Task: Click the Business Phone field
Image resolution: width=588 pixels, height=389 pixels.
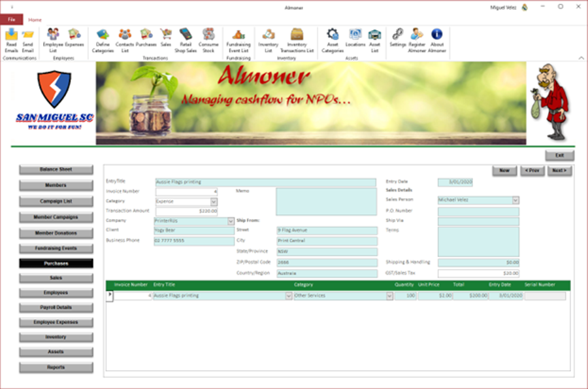Action: click(194, 241)
